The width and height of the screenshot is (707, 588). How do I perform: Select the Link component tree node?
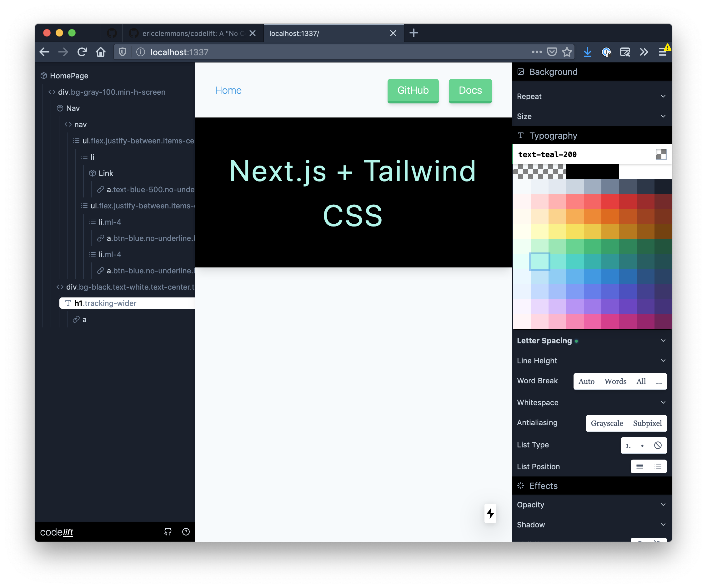(x=105, y=173)
